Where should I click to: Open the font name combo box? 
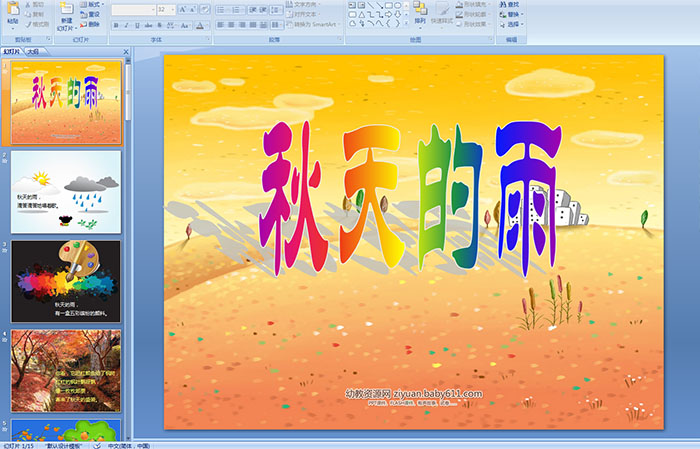click(x=133, y=9)
